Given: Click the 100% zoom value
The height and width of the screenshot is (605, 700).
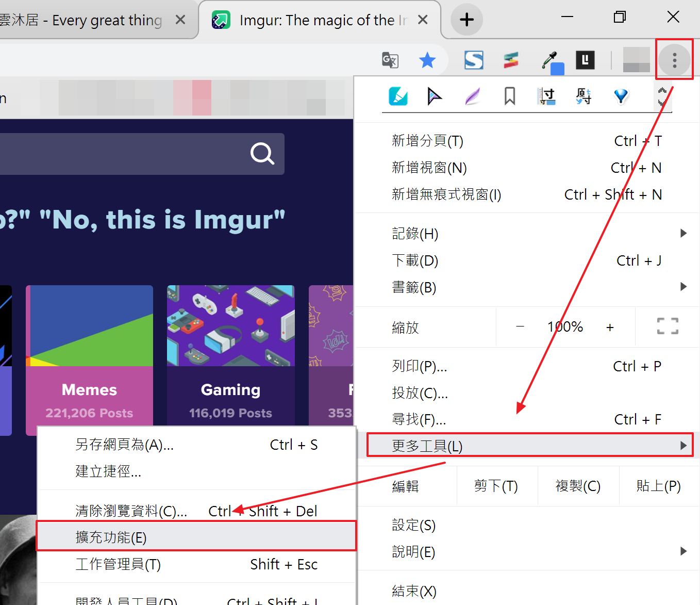Looking at the screenshot, I should pos(565,326).
